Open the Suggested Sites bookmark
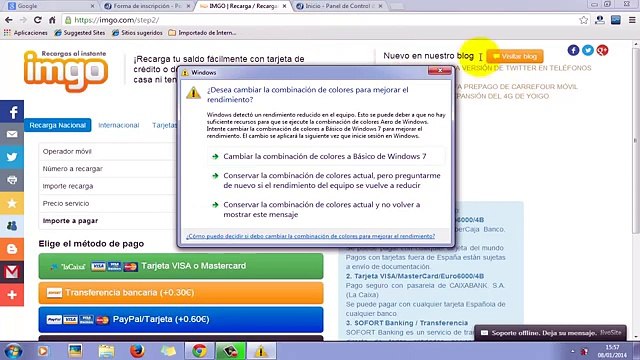Viewport: 640px width, 360px height. (x=80, y=33)
